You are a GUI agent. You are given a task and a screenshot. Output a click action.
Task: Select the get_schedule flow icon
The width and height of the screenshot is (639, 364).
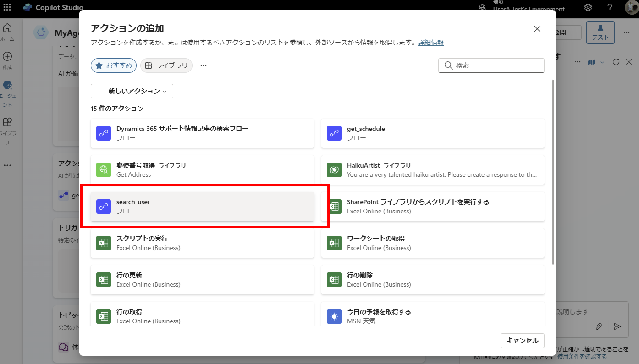pyautogui.click(x=334, y=133)
